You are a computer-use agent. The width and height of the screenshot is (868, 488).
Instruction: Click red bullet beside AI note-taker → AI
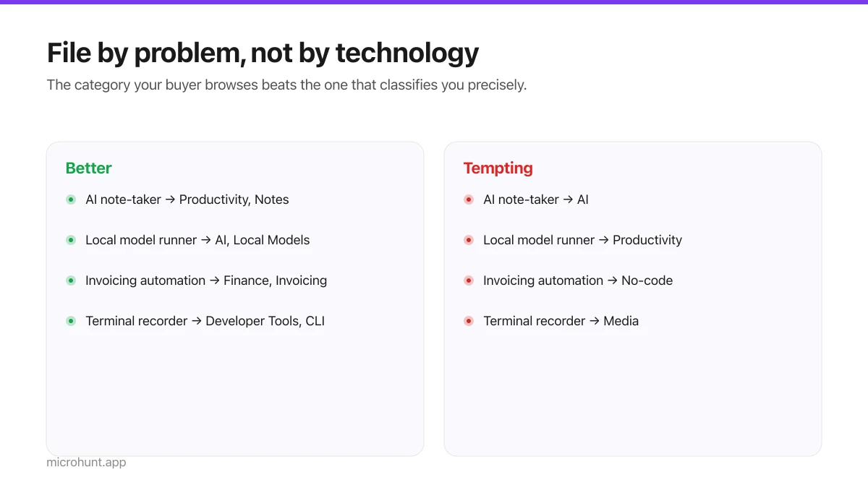coord(469,200)
